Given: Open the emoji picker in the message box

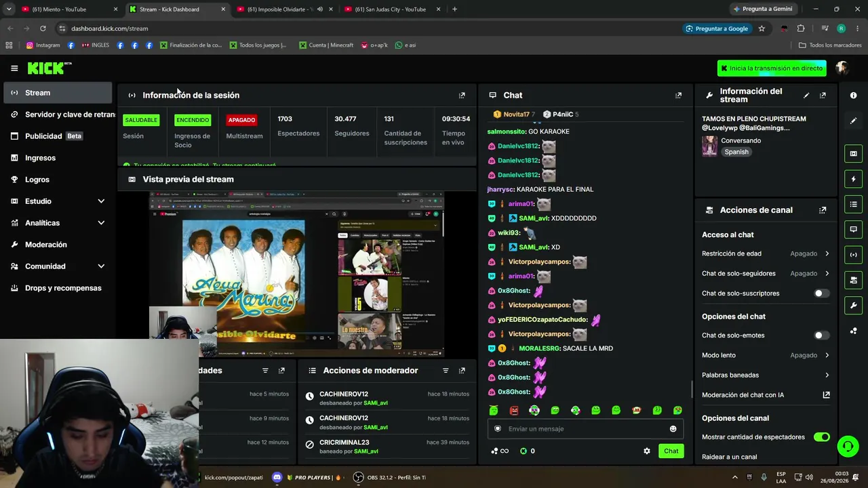Looking at the screenshot, I should pyautogui.click(x=673, y=429).
